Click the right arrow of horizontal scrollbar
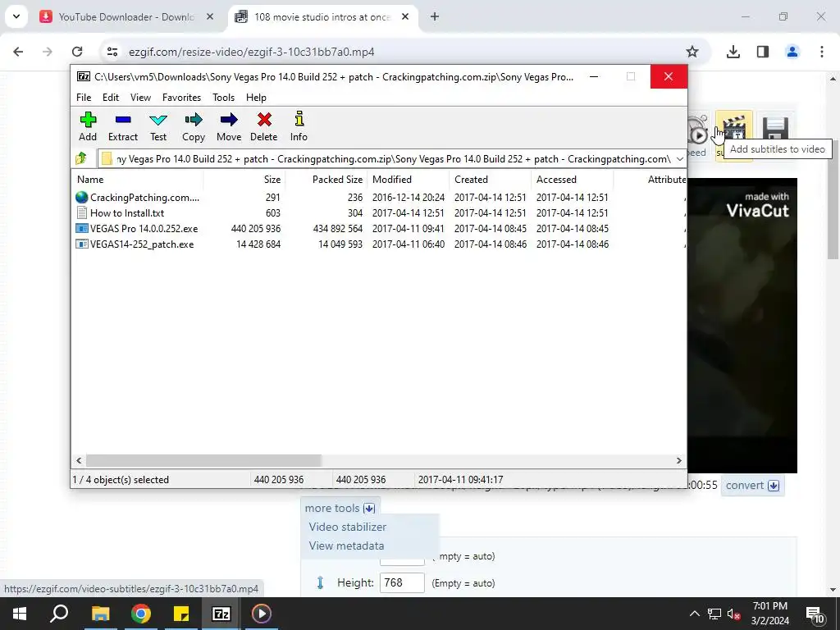This screenshot has width=840, height=630. pyautogui.click(x=678, y=460)
